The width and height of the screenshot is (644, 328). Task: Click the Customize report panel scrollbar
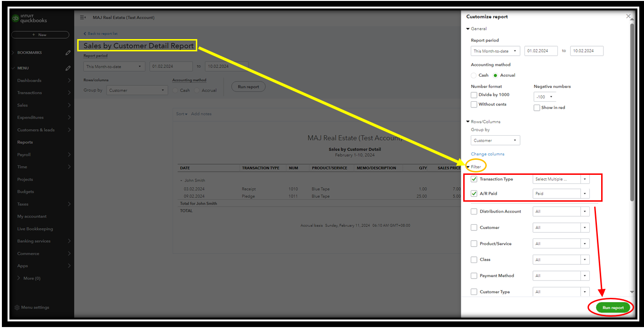click(632, 113)
